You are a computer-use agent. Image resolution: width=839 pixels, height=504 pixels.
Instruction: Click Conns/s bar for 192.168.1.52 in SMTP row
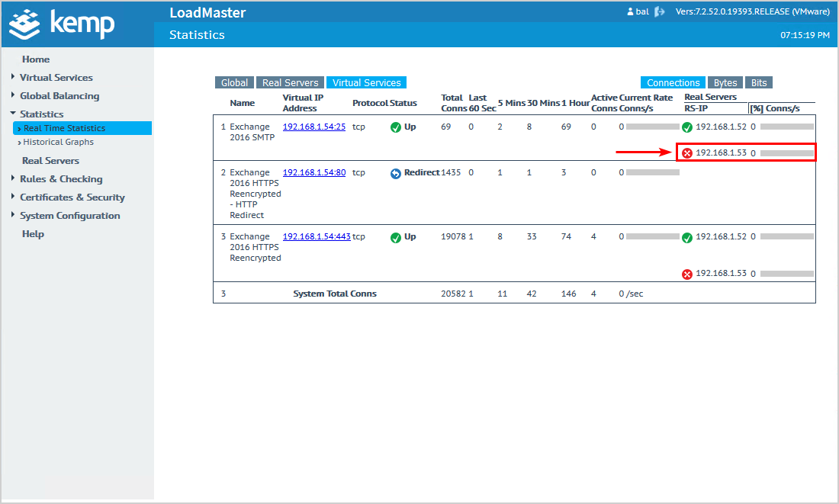coord(787,127)
